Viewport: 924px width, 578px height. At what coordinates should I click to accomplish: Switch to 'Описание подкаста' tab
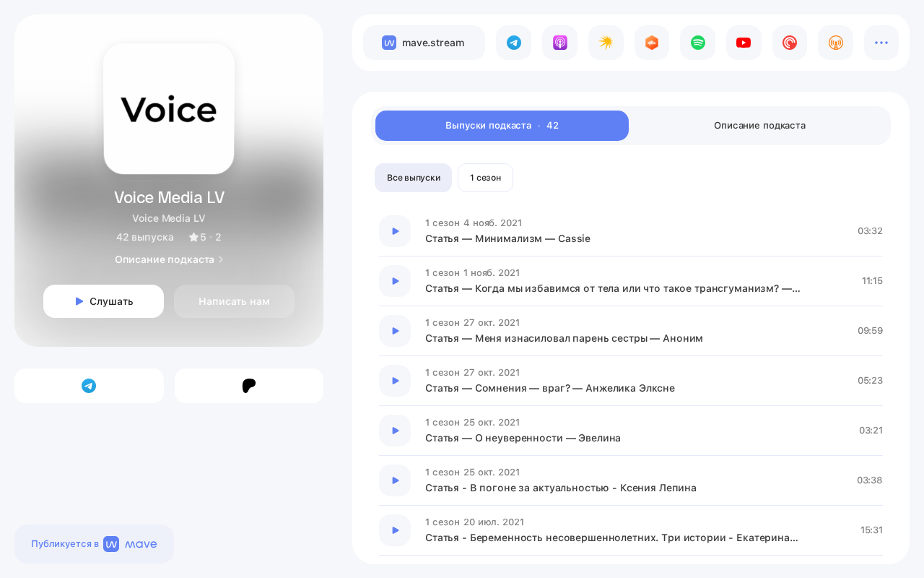759,126
